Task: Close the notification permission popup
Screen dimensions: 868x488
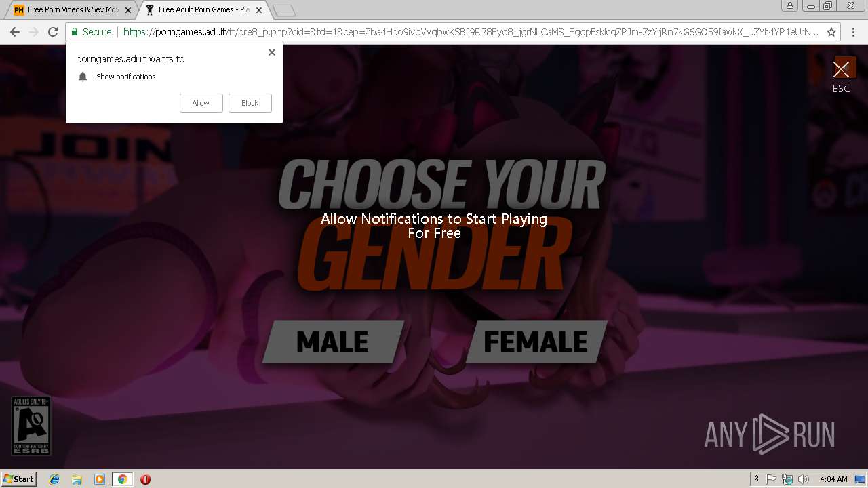Action: pyautogui.click(x=272, y=52)
